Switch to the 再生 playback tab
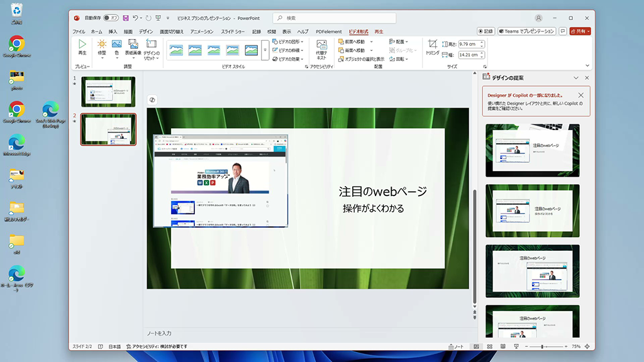Image resolution: width=644 pixels, height=362 pixels. (379, 31)
